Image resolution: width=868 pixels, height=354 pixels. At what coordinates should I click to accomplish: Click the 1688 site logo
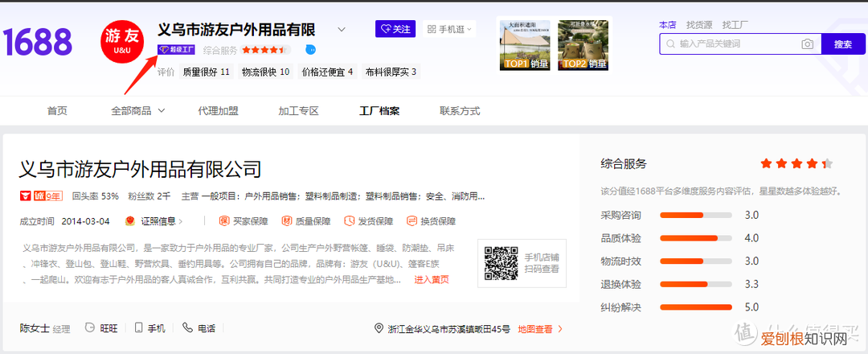click(38, 42)
